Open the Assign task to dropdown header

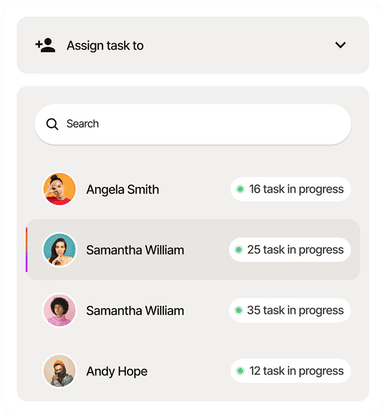coord(193,45)
